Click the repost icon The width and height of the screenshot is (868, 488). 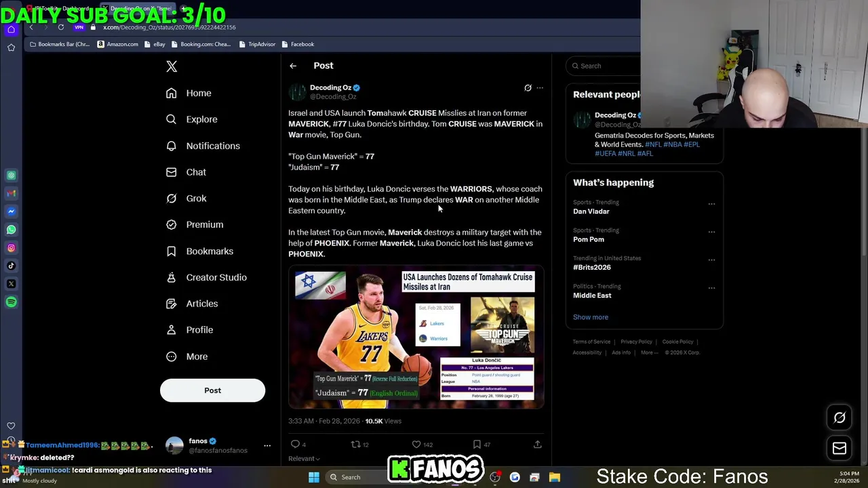pyautogui.click(x=355, y=445)
